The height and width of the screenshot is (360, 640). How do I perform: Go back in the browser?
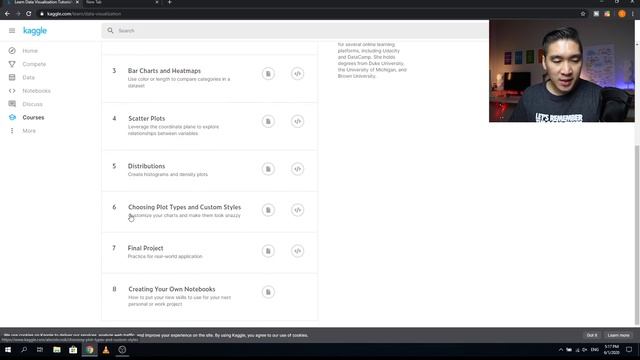7,13
